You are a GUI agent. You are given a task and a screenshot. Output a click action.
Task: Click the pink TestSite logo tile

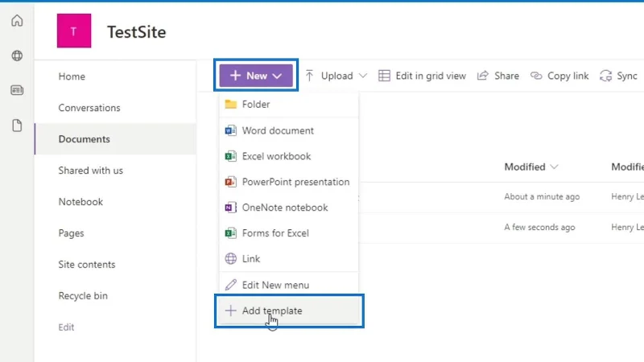(74, 31)
